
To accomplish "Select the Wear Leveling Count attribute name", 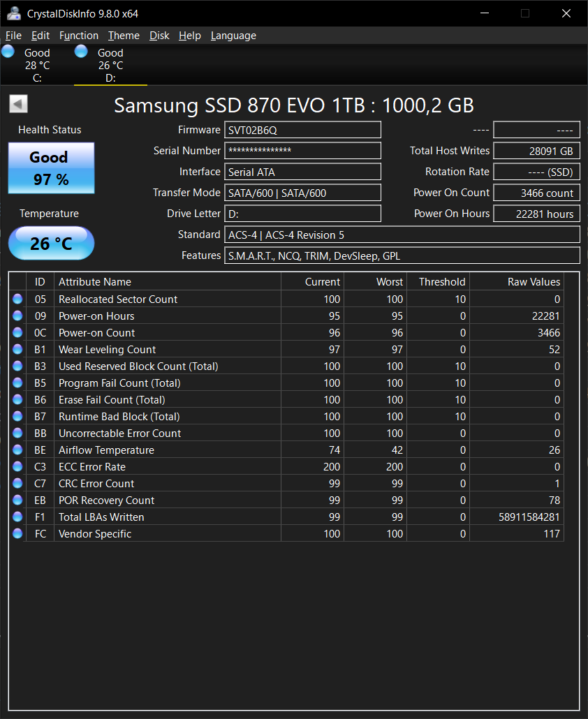I will (x=108, y=350).
